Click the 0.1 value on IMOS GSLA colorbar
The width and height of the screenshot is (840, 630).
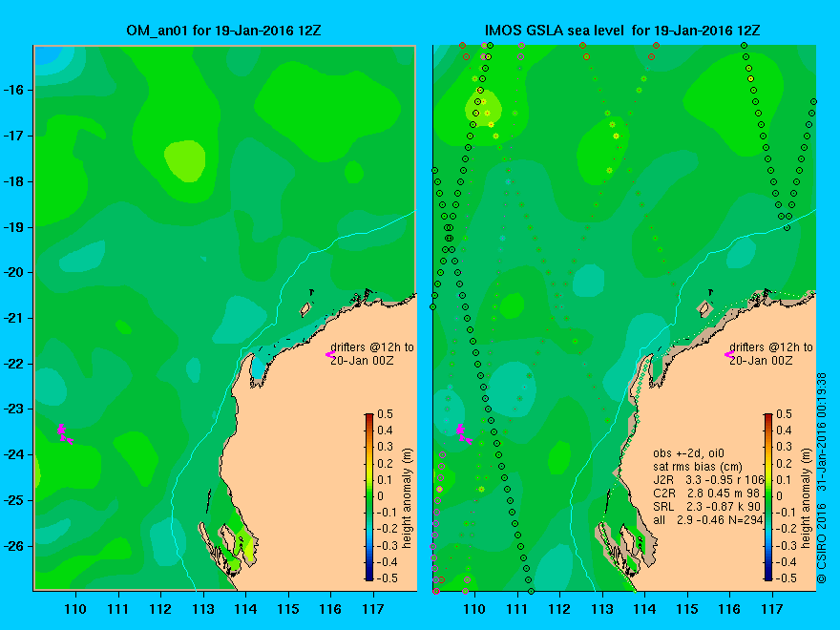pyautogui.click(x=785, y=479)
